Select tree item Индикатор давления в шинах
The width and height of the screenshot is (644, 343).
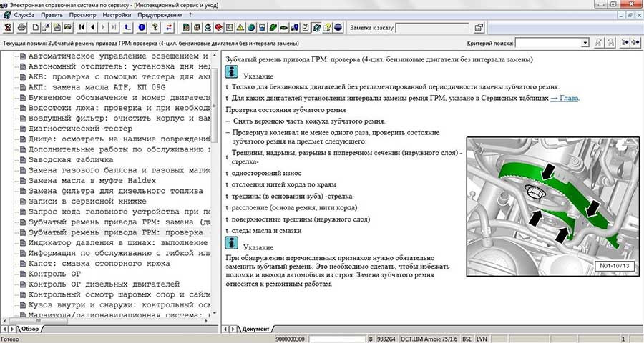(119, 243)
